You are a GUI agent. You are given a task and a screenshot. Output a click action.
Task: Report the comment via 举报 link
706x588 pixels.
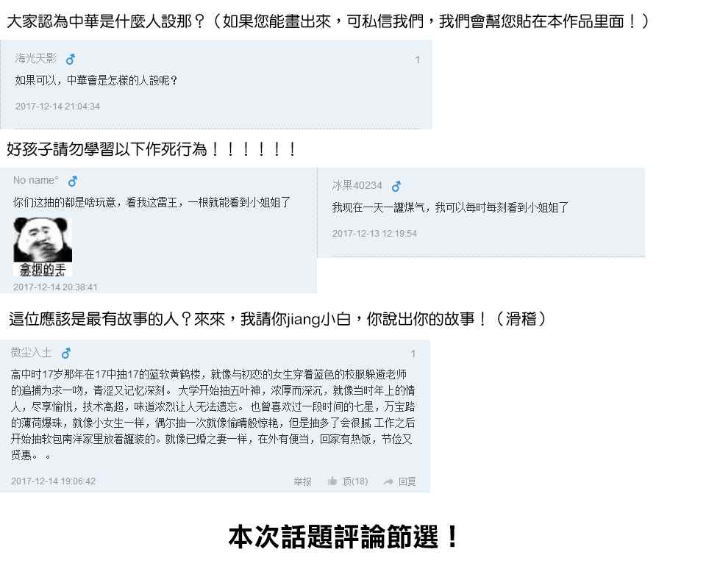coord(302,481)
